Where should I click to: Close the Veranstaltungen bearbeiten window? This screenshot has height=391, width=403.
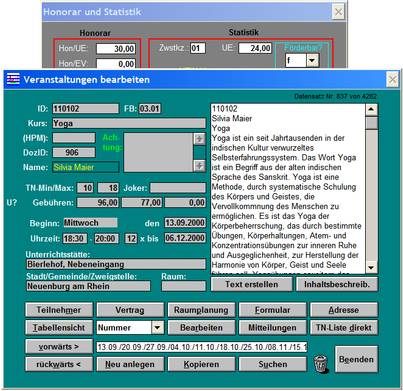click(392, 80)
